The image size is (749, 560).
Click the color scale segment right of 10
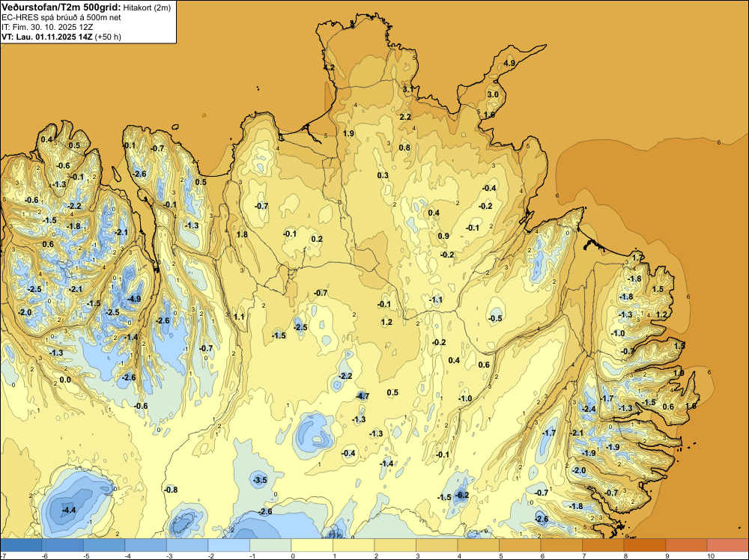tap(727, 545)
